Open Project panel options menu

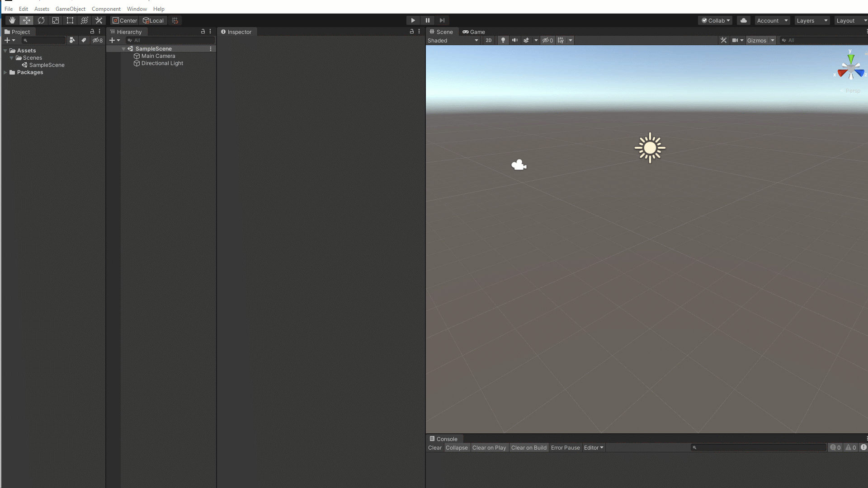(99, 31)
